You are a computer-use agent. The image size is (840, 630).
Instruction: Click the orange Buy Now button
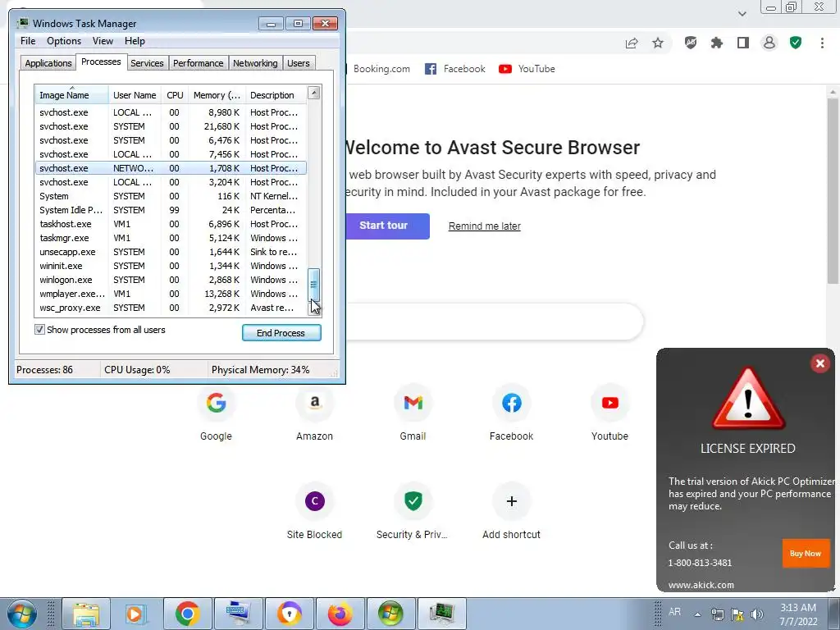click(x=806, y=554)
